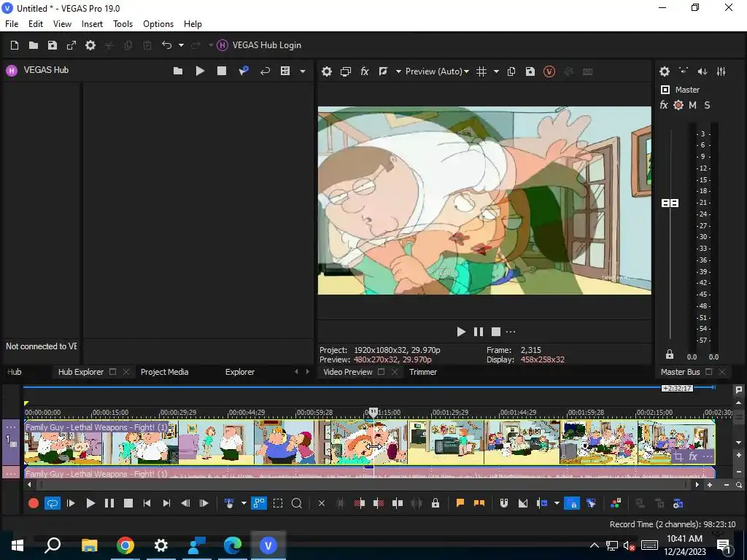
Task: Expand the Normal edit tool dropdown arrow
Action: pos(244,503)
